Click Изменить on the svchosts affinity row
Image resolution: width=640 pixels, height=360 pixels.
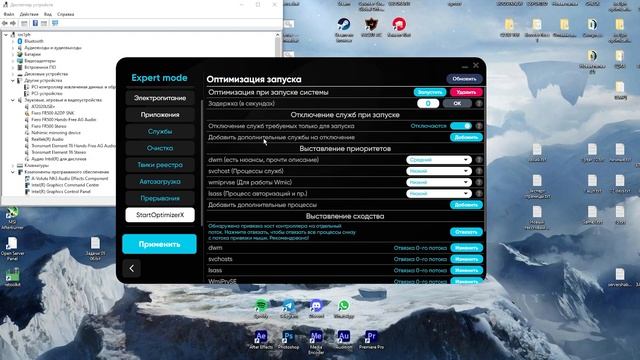click(x=467, y=259)
